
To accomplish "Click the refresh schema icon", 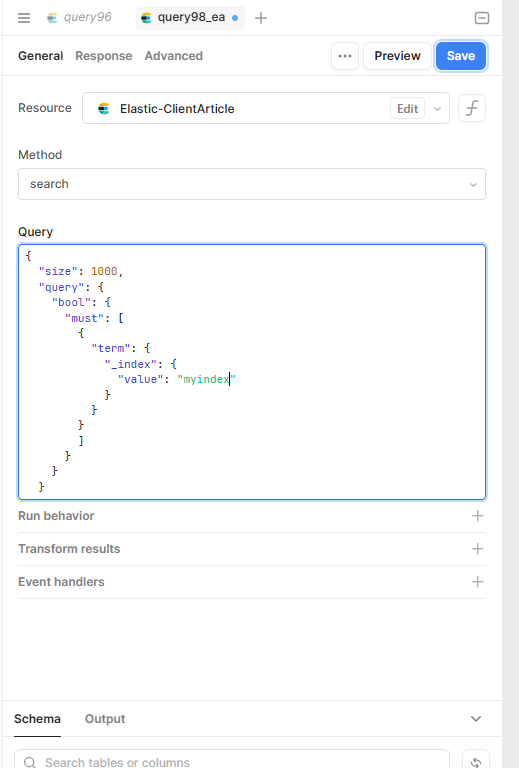I will [x=475, y=762].
